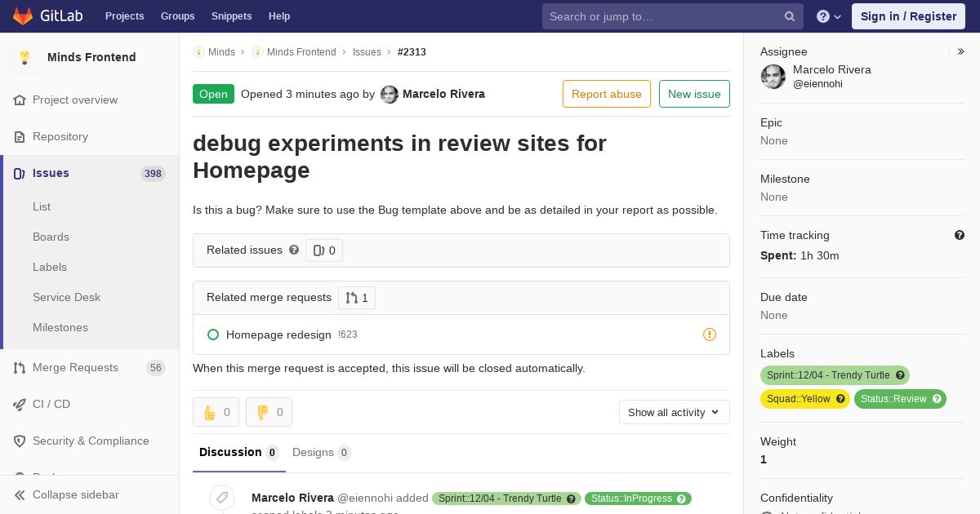Click the search magnifier icon

[x=790, y=16]
